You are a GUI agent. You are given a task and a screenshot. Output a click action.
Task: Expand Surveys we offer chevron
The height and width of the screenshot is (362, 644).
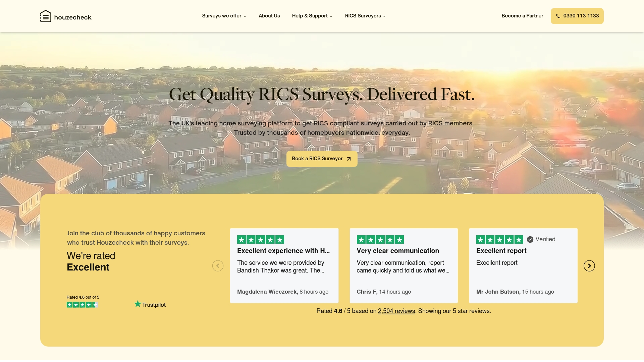click(245, 16)
